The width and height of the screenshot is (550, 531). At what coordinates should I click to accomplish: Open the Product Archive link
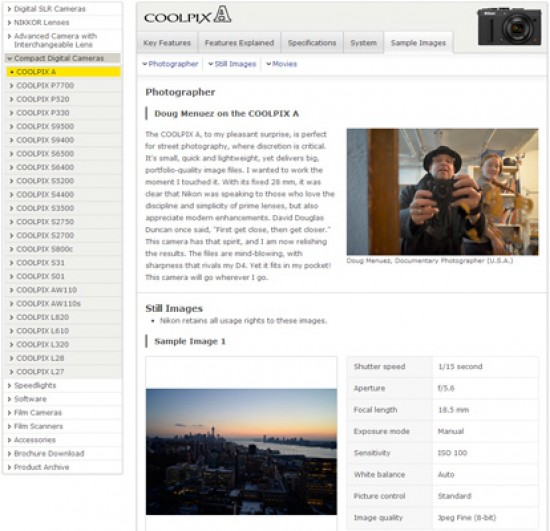point(62,467)
